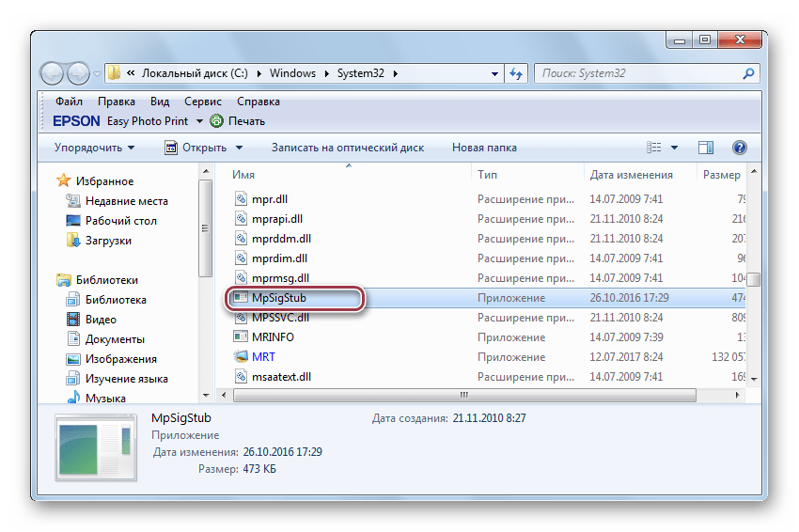Open the Упорядочить dropdown

pyautogui.click(x=94, y=148)
